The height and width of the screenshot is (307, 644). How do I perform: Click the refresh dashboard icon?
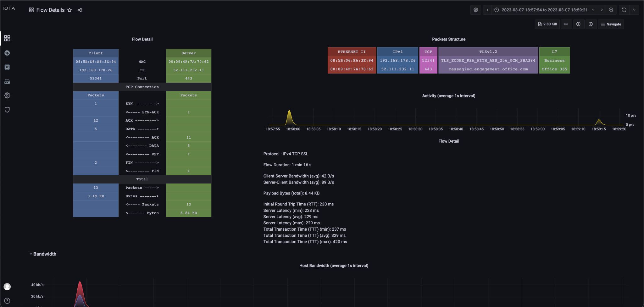pos(624,10)
